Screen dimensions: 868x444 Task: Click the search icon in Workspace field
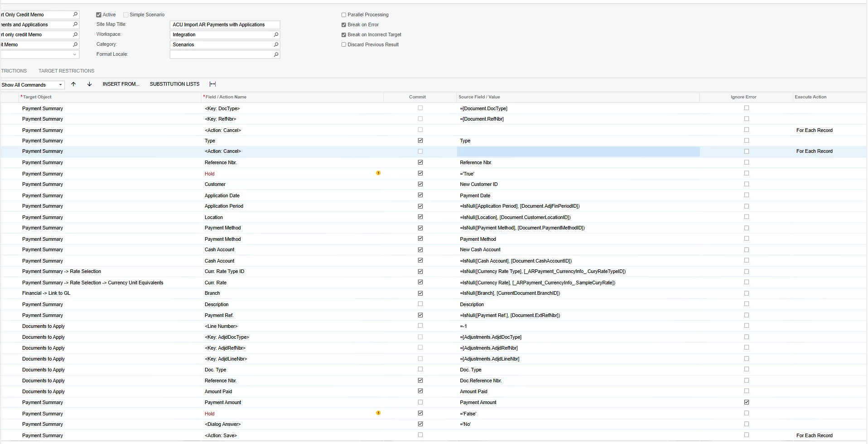point(276,34)
